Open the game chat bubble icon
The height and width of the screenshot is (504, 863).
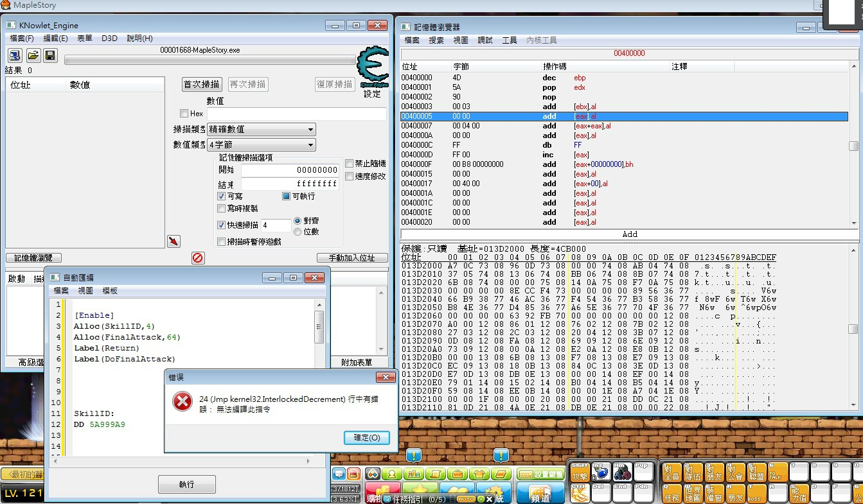point(339,474)
